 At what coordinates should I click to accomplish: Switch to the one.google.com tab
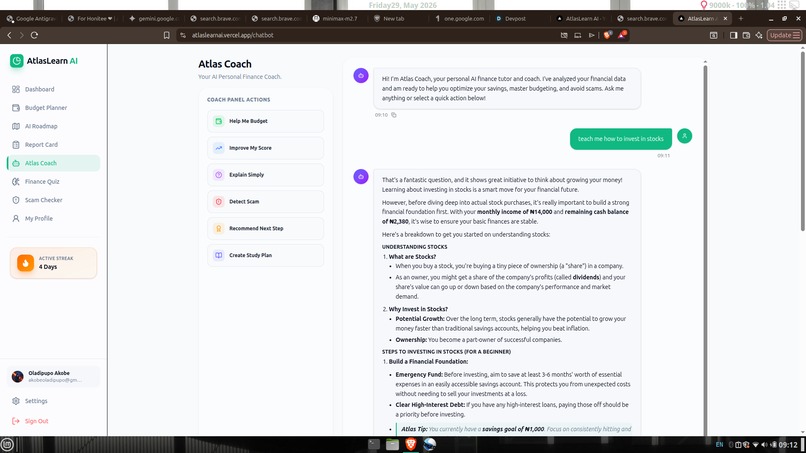tap(459, 19)
